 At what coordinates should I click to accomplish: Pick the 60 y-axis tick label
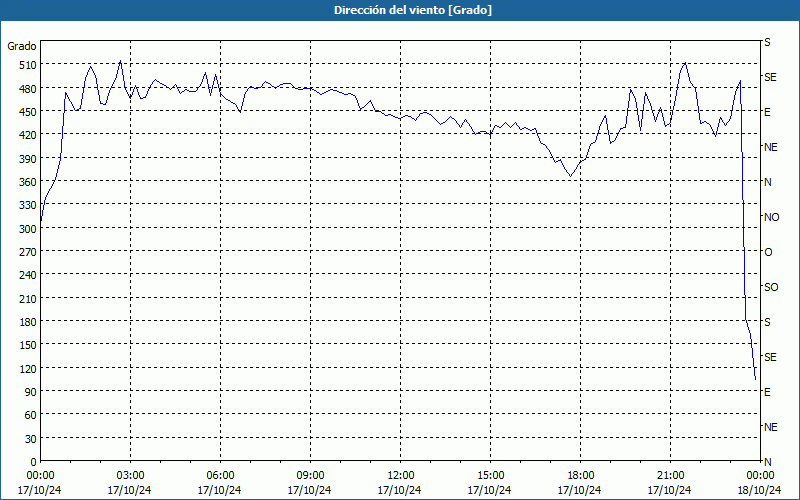pyautogui.click(x=31, y=415)
